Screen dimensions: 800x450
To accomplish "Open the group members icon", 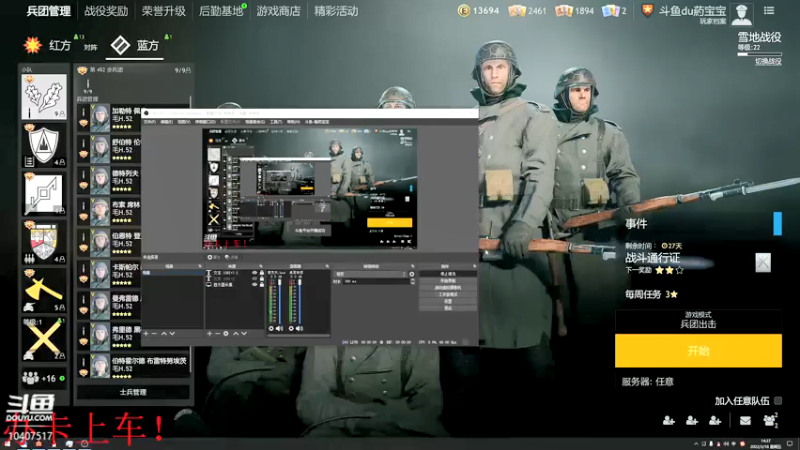I will pos(770,420).
